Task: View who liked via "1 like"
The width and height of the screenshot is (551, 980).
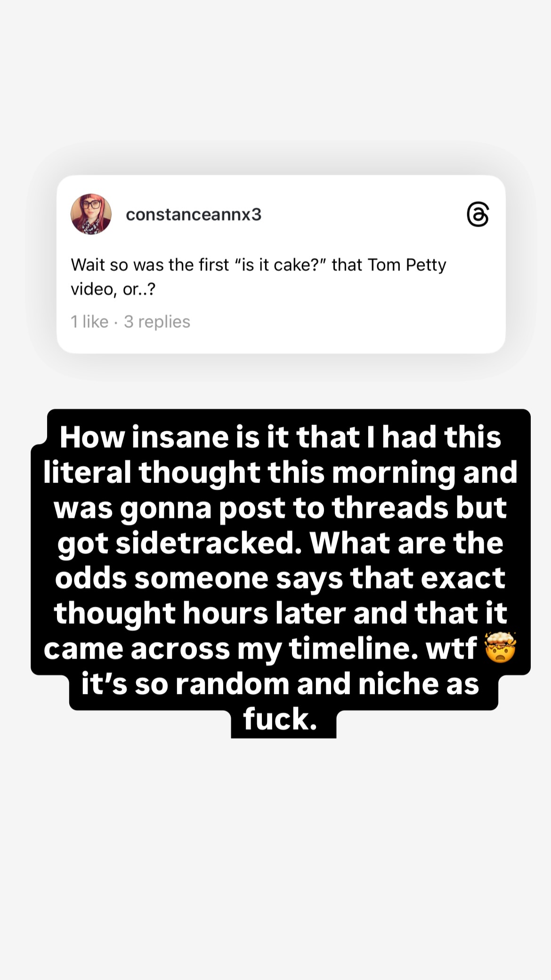Action: pyautogui.click(x=89, y=322)
